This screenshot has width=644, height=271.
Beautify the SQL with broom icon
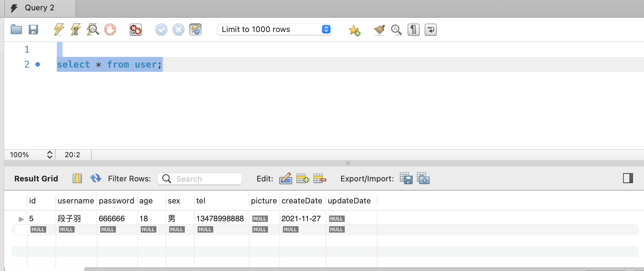pyautogui.click(x=379, y=30)
